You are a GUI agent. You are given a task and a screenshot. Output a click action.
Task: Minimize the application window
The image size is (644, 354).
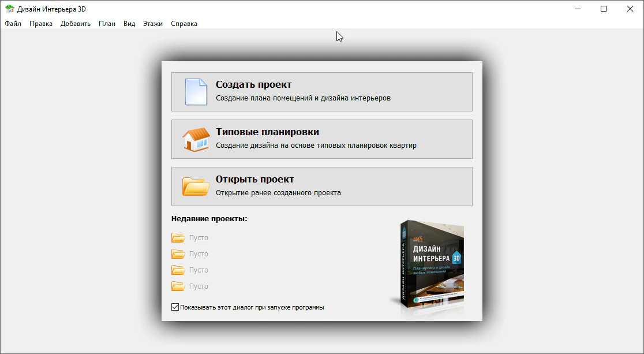click(x=577, y=9)
